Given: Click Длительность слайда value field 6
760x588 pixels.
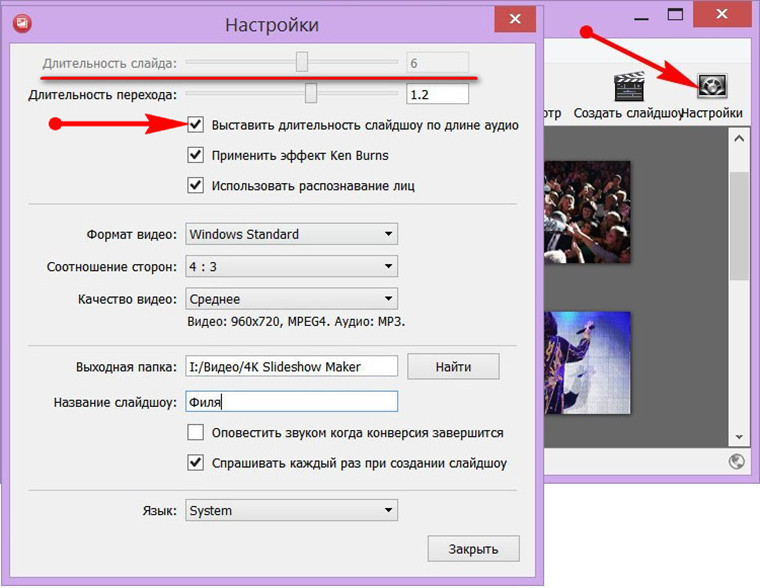Looking at the screenshot, I should point(437,63).
